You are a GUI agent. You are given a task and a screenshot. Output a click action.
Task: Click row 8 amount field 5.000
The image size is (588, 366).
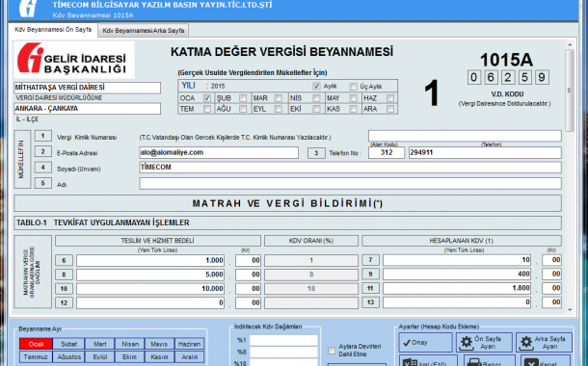(x=150, y=274)
